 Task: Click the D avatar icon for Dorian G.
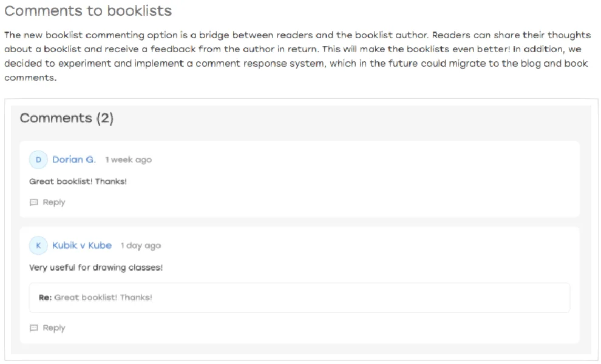click(38, 160)
